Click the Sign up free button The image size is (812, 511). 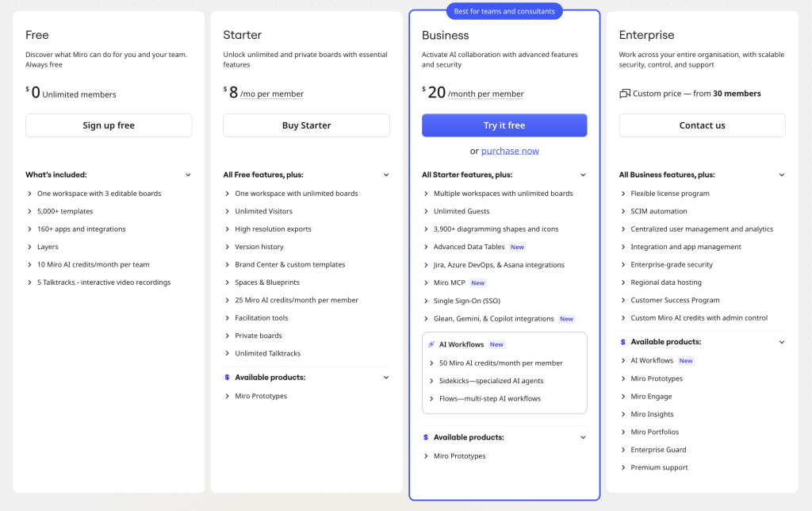[109, 125]
